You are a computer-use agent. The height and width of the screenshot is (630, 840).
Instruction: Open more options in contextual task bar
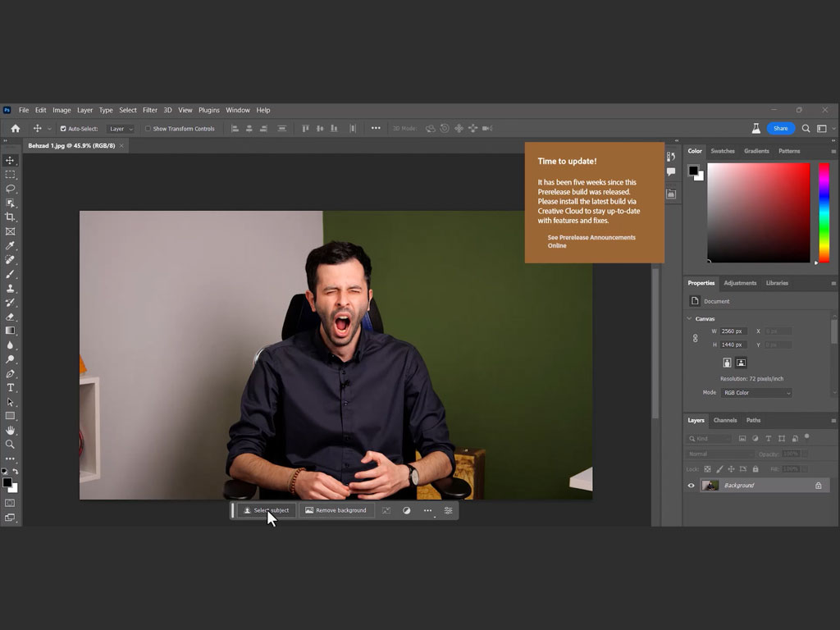tap(427, 510)
